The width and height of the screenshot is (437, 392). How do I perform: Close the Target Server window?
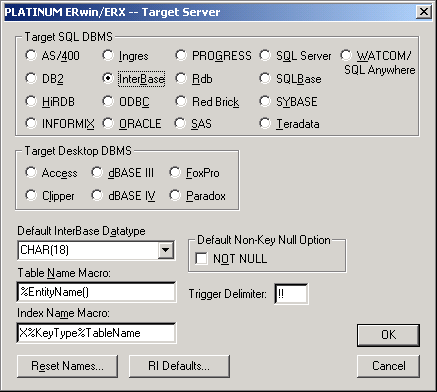coord(424,12)
